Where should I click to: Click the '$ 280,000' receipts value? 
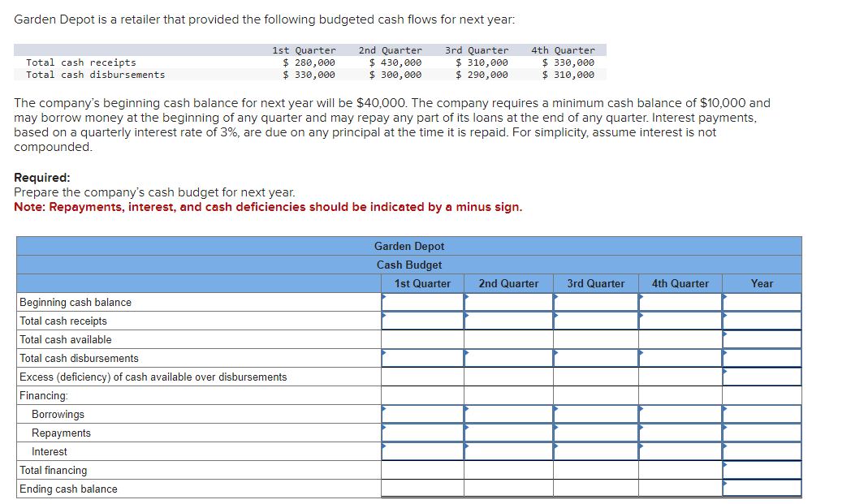309,62
